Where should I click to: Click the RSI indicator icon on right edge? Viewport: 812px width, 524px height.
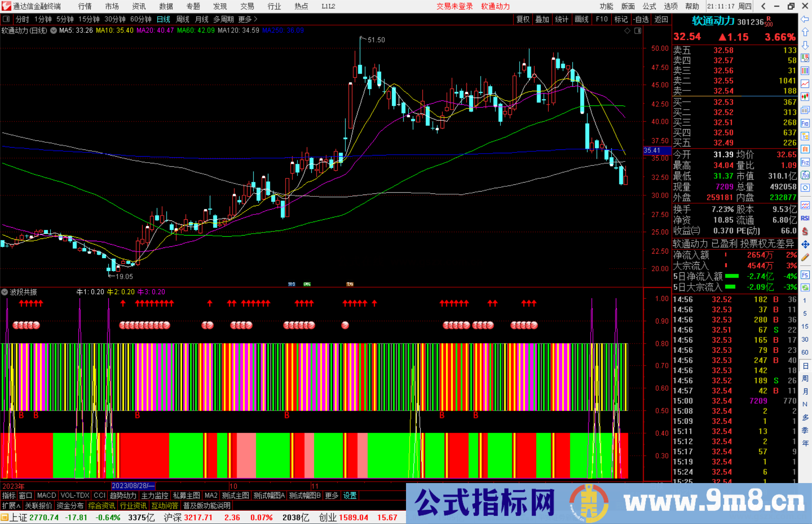click(805, 218)
